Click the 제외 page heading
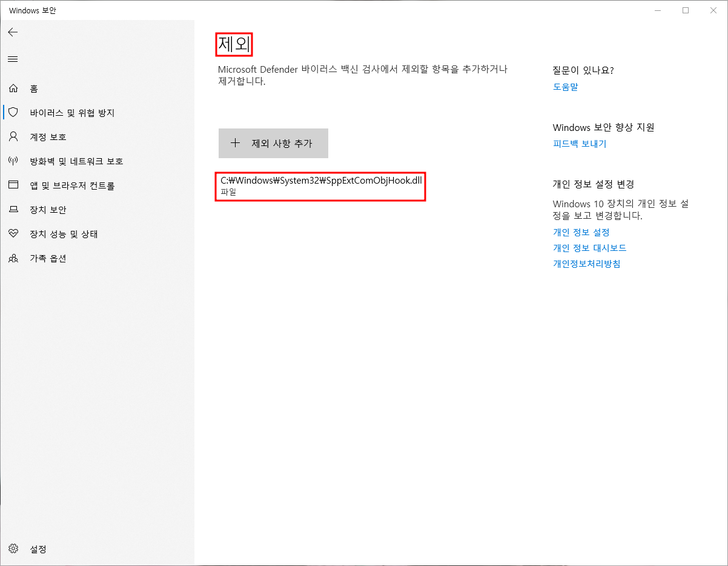 point(234,44)
